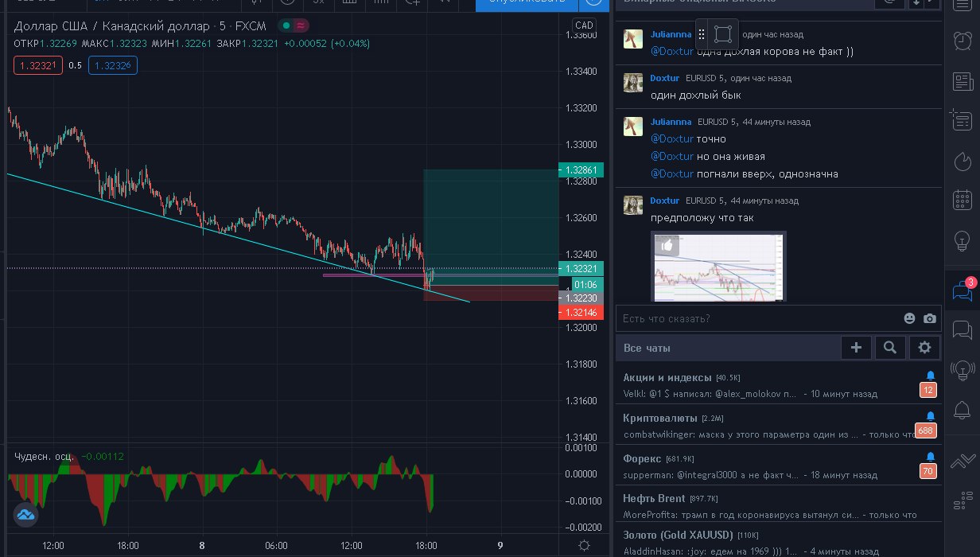Open chart settings gear under the price scale

(585, 545)
